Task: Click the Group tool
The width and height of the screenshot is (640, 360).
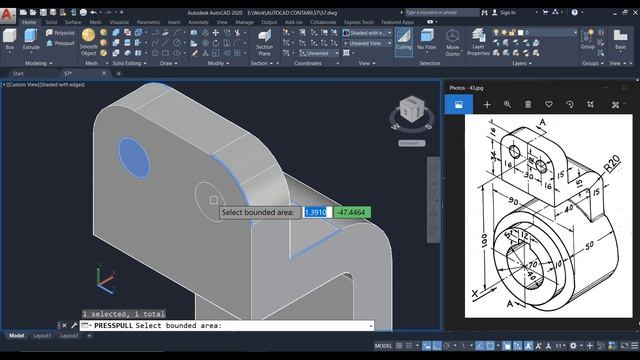Action: (587, 39)
